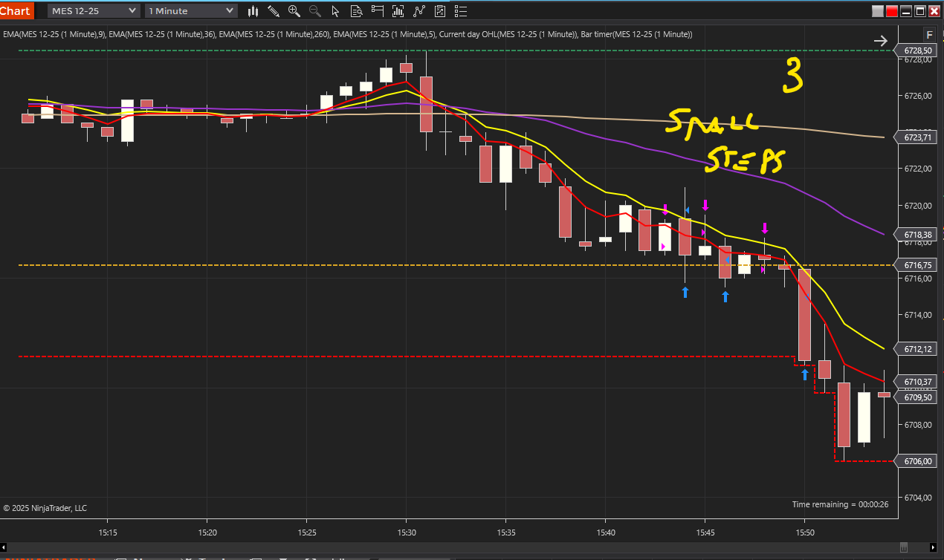944x560 pixels.
Task: Open the Chart Trader icon
Action: [x=378, y=11]
